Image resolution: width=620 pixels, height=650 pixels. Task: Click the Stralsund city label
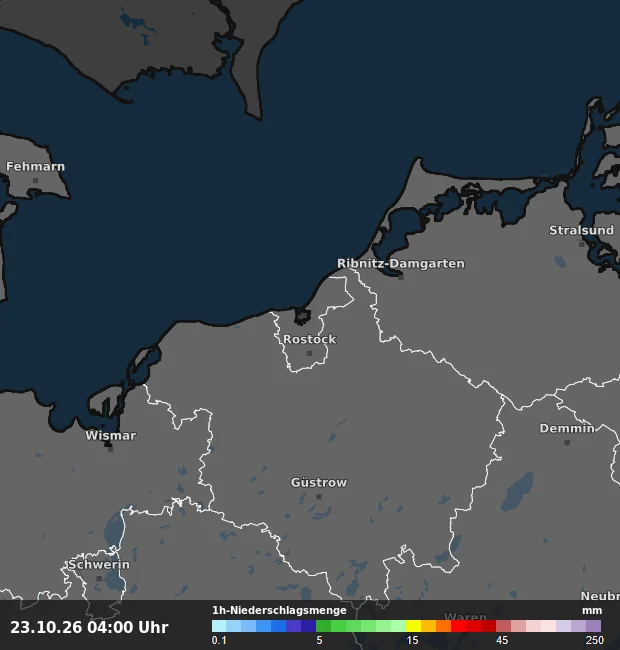click(581, 230)
